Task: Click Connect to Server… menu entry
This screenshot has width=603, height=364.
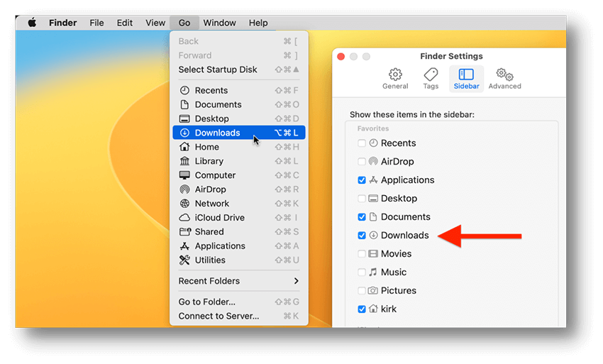Action: click(218, 316)
